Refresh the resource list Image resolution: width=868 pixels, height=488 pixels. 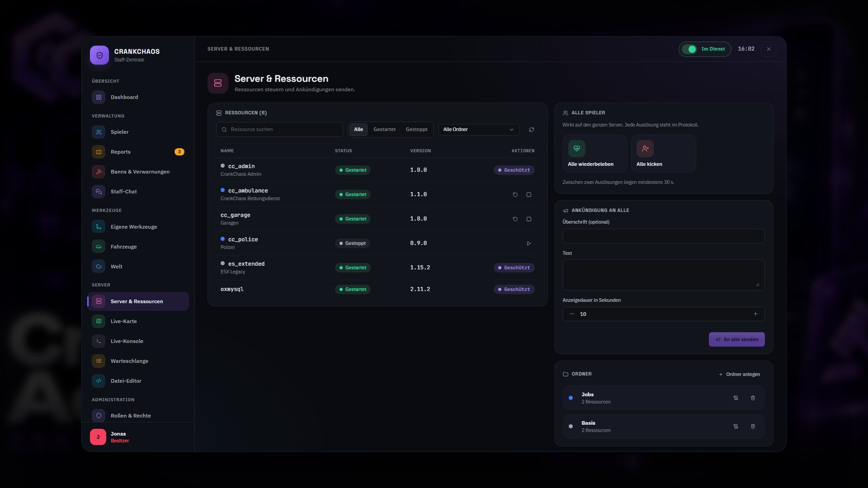(532, 130)
